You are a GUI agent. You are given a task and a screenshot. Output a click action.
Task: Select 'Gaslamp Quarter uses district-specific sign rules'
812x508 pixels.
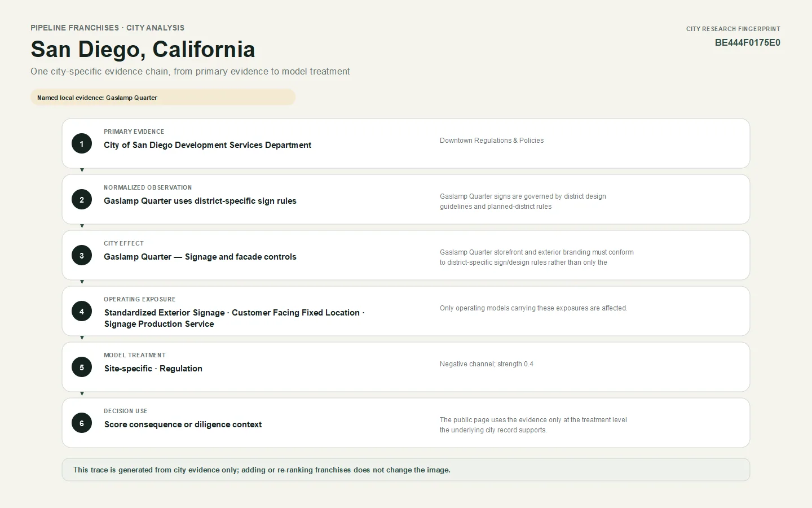coord(200,201)
